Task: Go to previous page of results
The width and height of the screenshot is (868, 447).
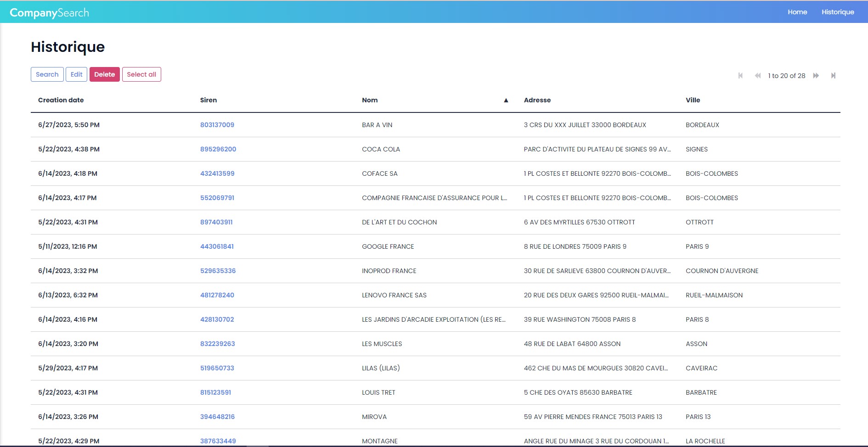Action: pos(757,76)
